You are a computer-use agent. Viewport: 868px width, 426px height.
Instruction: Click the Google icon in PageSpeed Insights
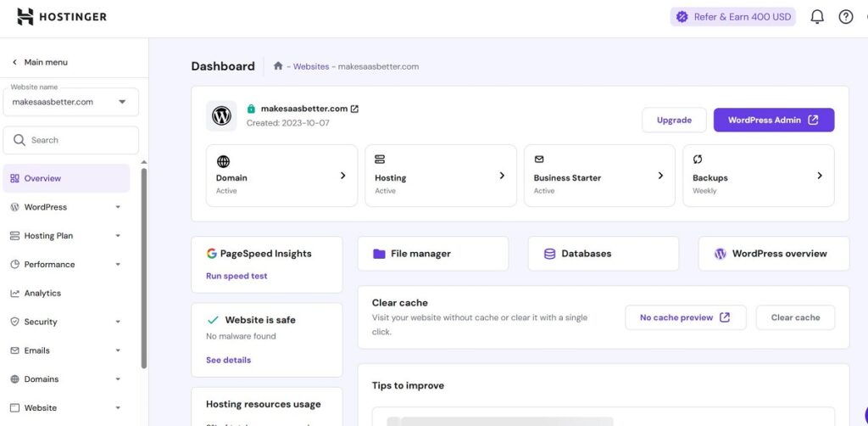211,253
